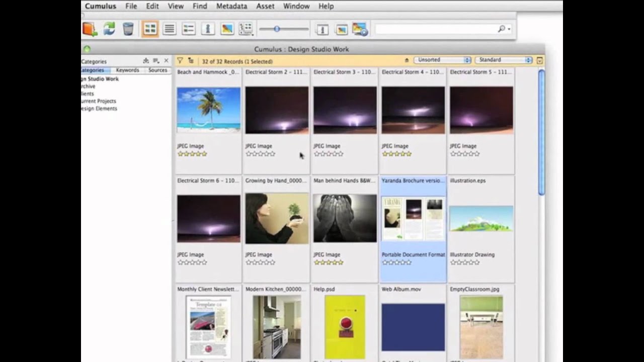Select the Growing by Hand thumbnail
This screenshot has width=644, height=362.
(x=277, y=219)
